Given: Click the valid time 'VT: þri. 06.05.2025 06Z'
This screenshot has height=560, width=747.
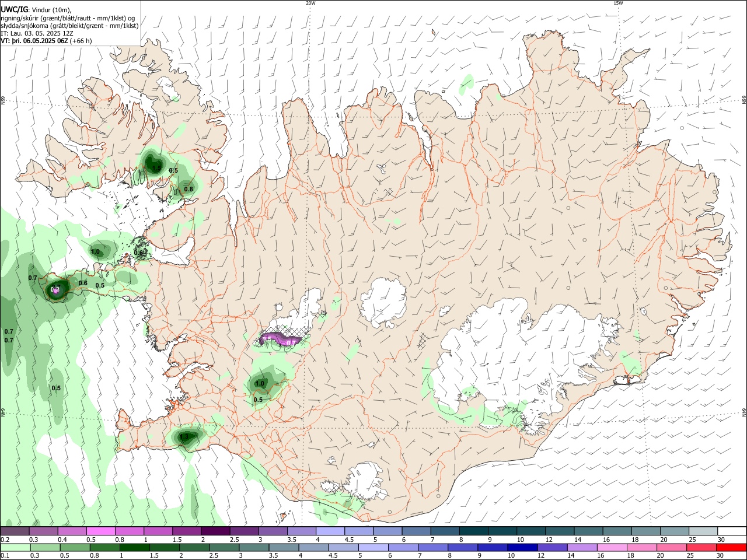Looking at the screenshot, I should tap(34, 41).
